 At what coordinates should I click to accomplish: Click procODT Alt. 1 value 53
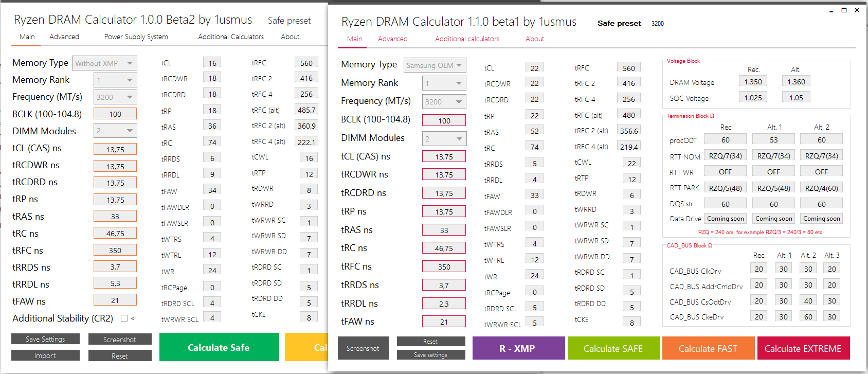[x=774, y=139]
